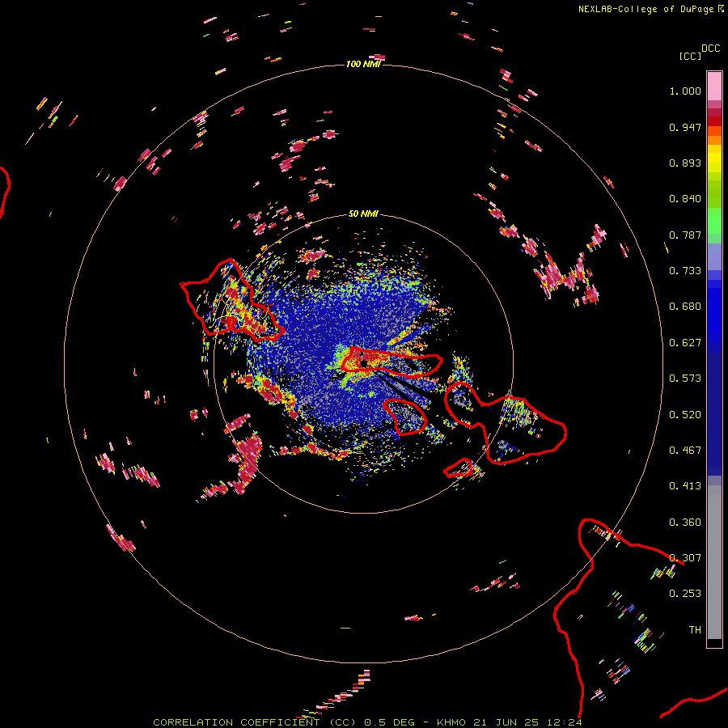Click the gray lower segment of the color bar
Screen dimensions: 728x728
click(714, 562)
